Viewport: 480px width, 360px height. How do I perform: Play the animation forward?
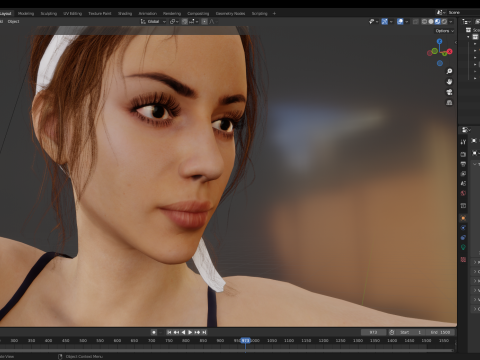click(x=190, y=332)
